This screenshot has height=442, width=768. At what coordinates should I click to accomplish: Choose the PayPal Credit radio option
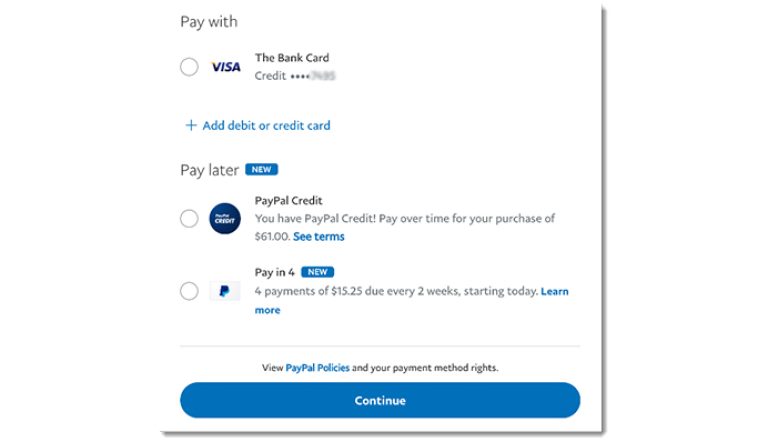click(x=189, y=218)
